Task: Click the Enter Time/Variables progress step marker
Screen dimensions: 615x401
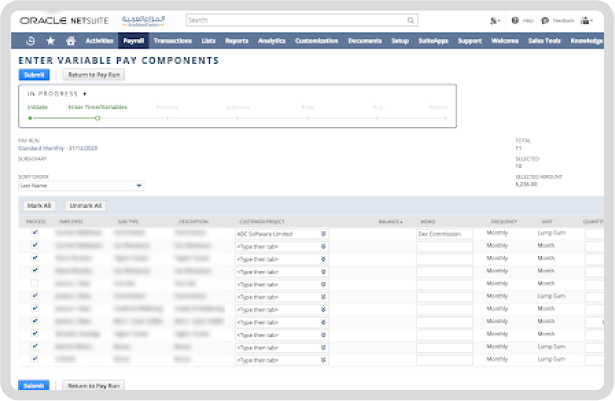Action: tap(96, 118)
